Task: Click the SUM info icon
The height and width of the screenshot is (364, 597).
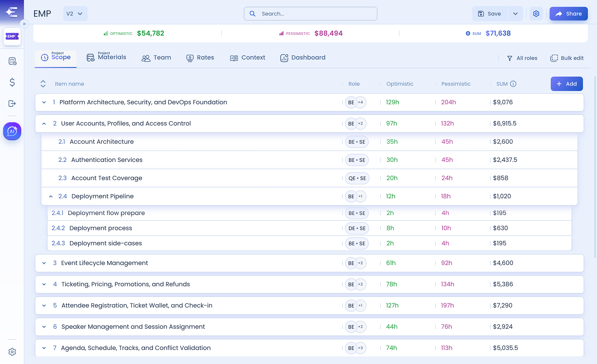Action: pos(513,84)
